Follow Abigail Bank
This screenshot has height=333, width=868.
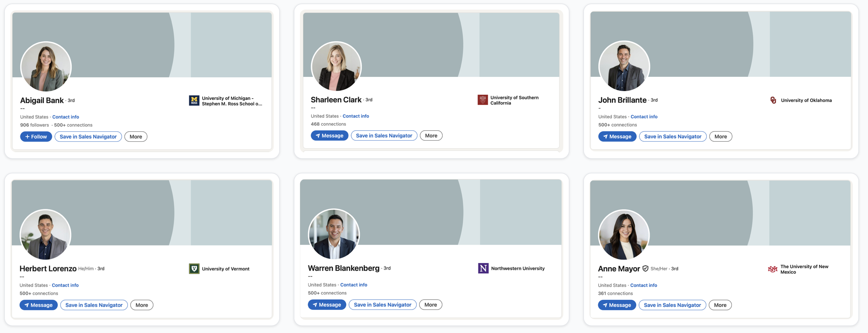click(x=36, y=137)
